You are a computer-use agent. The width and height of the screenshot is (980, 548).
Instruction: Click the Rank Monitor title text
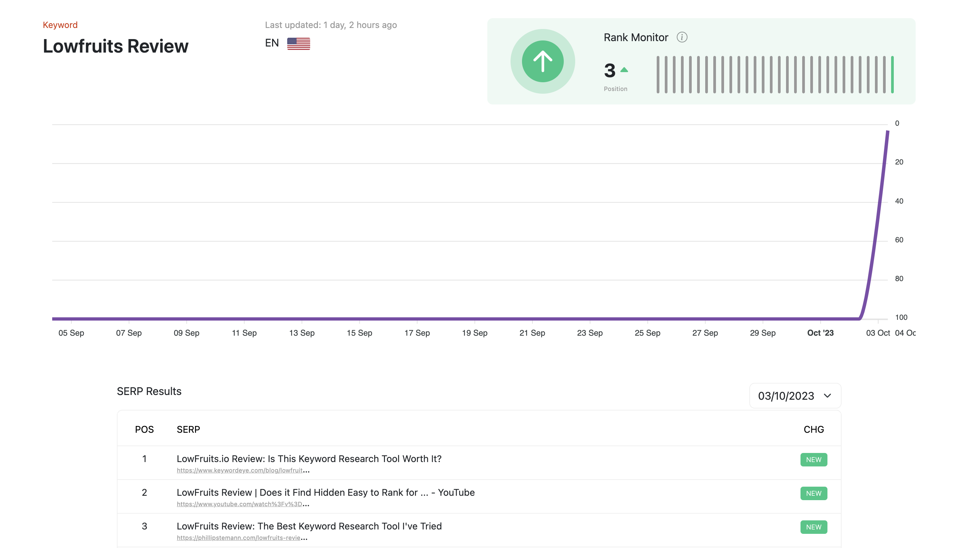coord(636,37)
